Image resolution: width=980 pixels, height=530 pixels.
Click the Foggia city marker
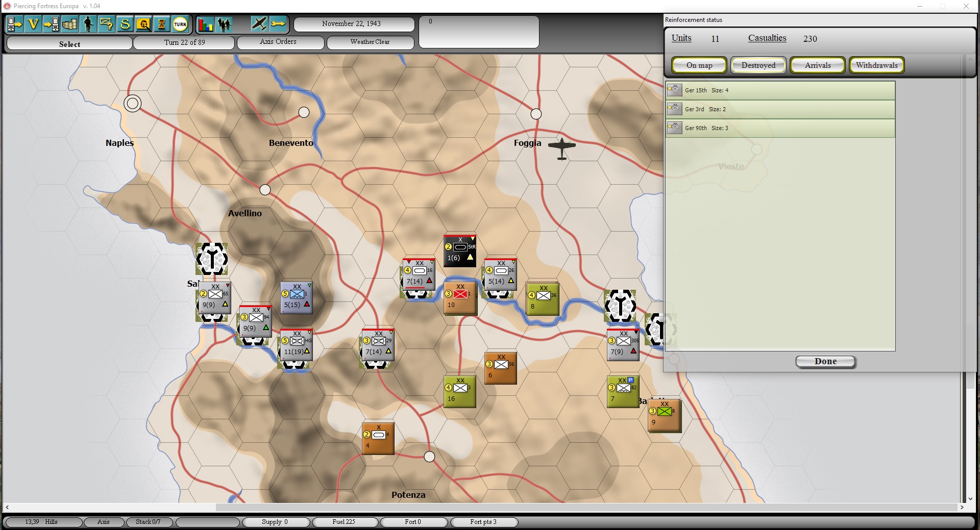click(536, 114)
